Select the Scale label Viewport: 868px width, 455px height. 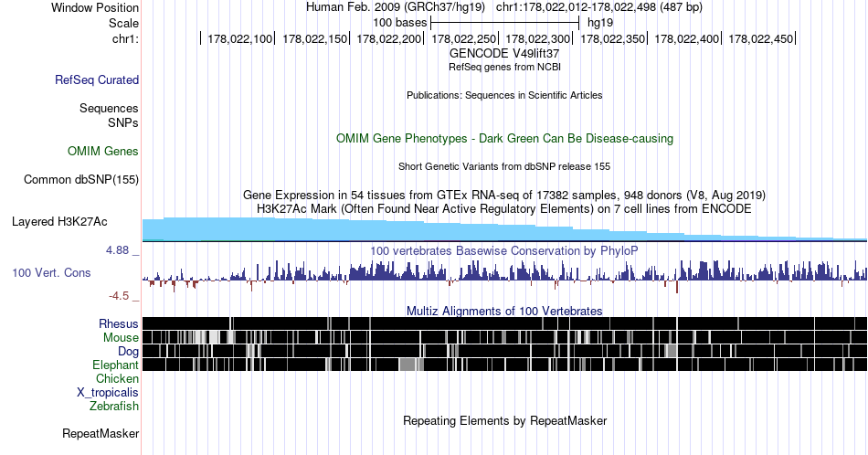[123, 23]
